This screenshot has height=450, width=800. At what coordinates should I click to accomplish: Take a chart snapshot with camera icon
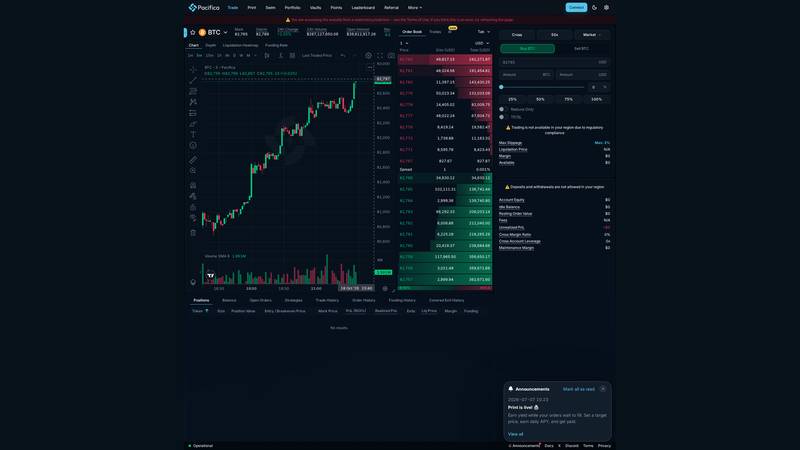pyautogui.click(x=391, y=55)
